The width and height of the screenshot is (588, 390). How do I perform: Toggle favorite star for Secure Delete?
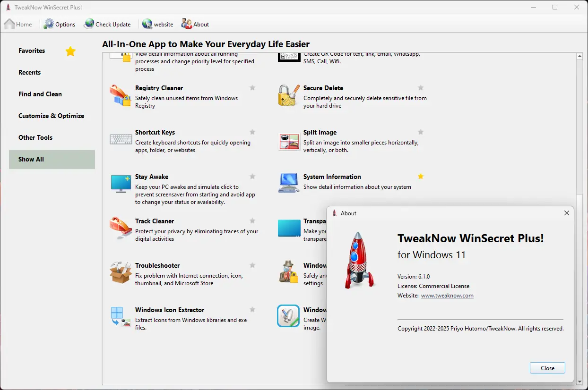[x=421, y=88]
